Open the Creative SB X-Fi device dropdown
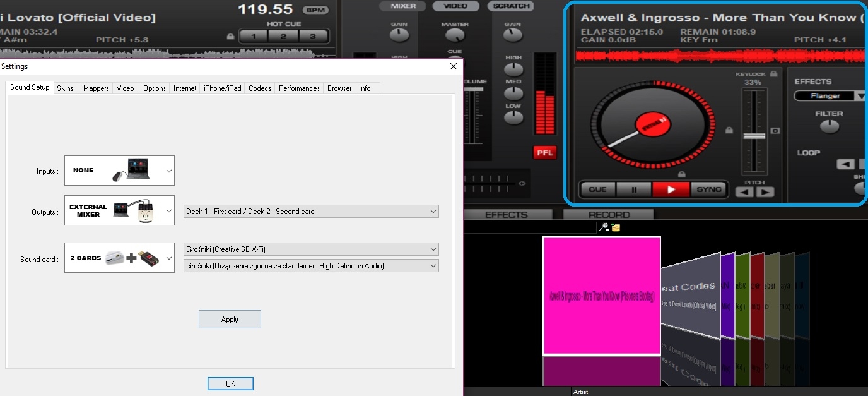This screenshot has height=396, width=868. click(311, 249)
